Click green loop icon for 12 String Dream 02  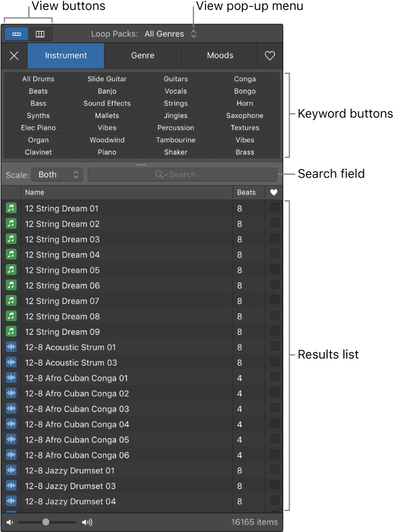coord(11,224)
